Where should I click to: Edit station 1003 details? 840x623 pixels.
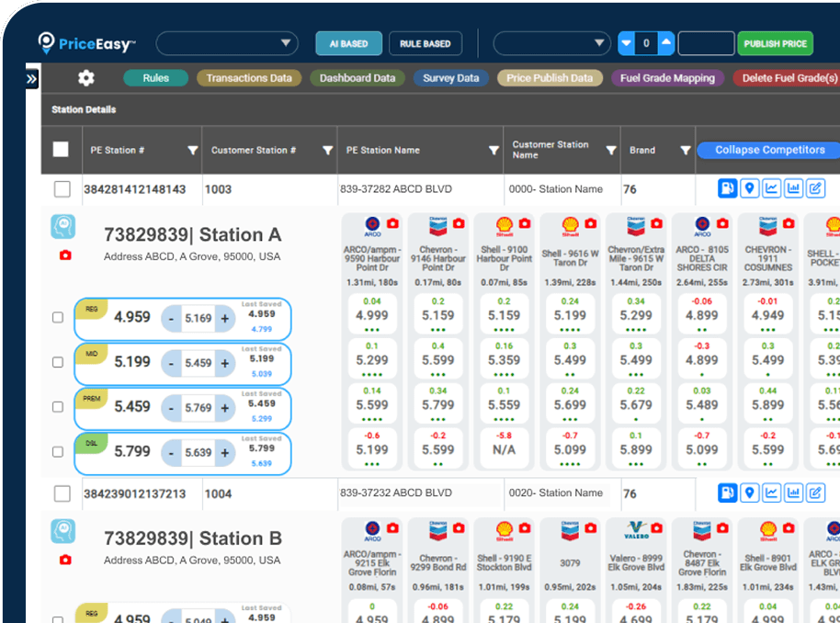pos(815,188)
